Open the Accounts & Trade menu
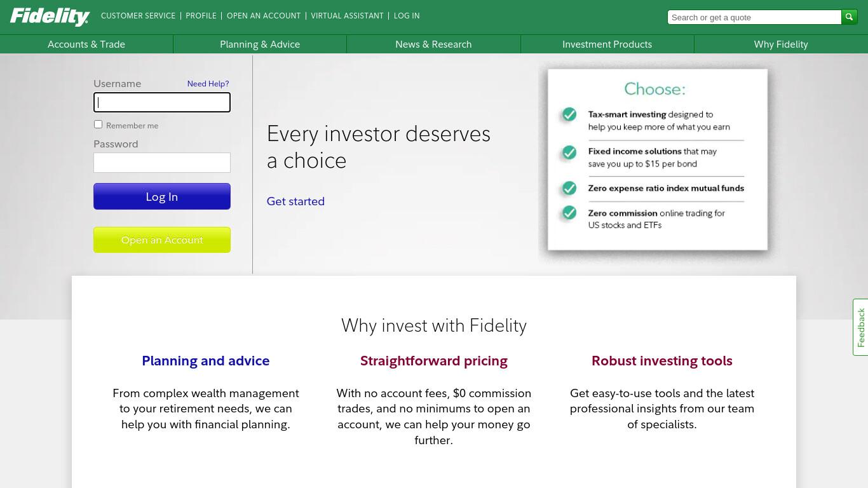This screenshot has height=488, width=868. tap(86, 44)
